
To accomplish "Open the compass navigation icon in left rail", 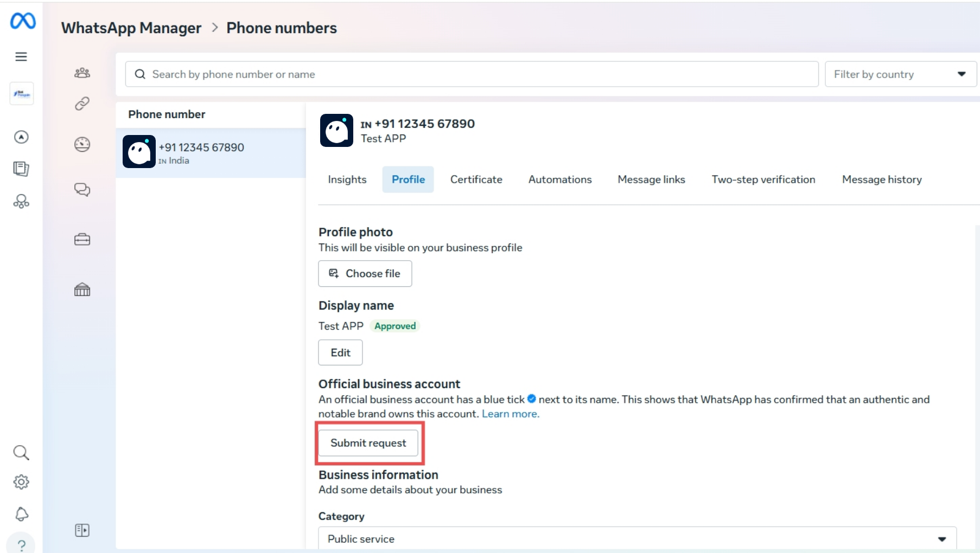I will (x=21, y=137).
